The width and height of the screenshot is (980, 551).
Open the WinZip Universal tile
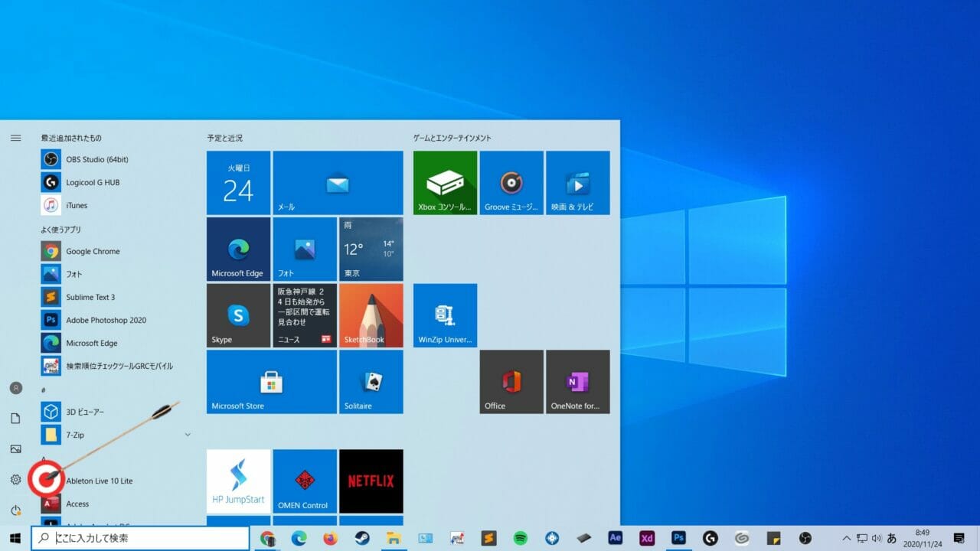445,315
